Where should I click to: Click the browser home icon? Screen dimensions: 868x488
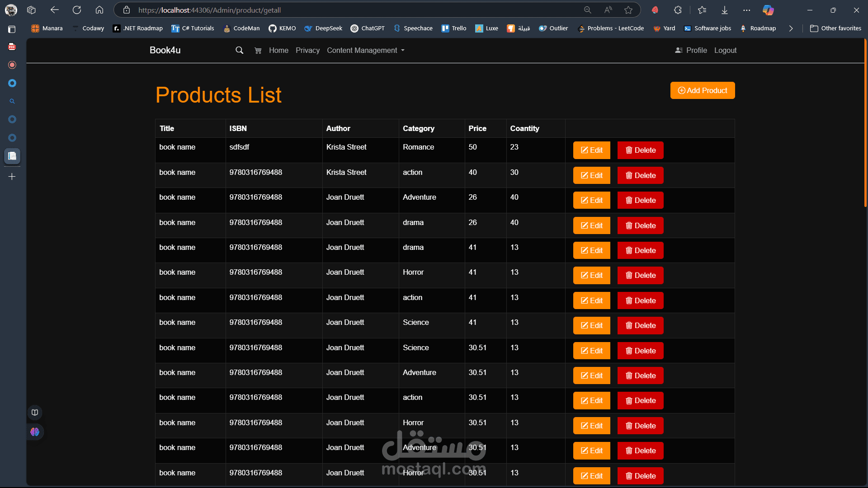point(99,10)
